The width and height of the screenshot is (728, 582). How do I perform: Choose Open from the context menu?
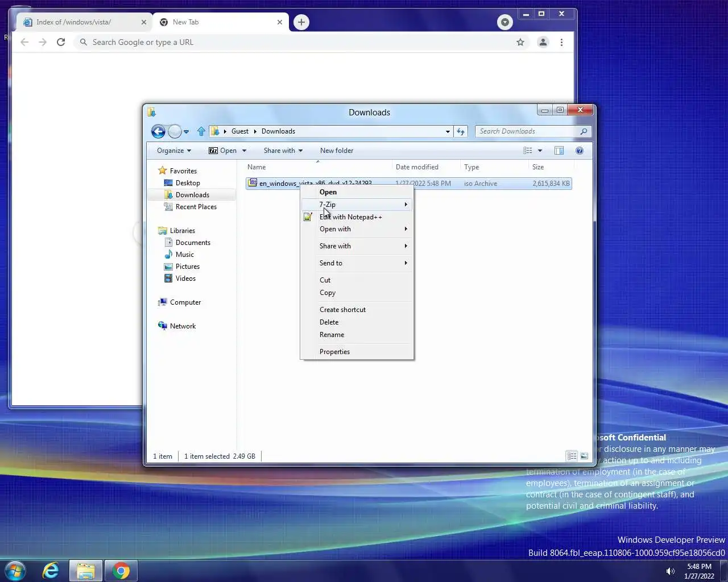click(x=357, y=192)
